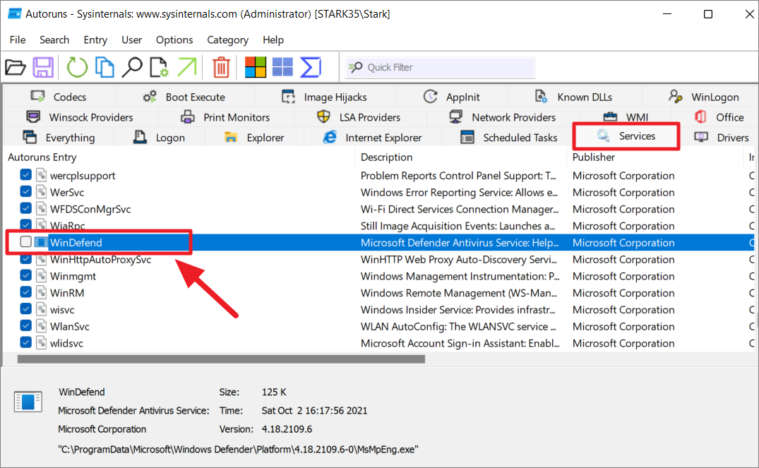Click the Save floppy disk icon

[x=43, y=67]
